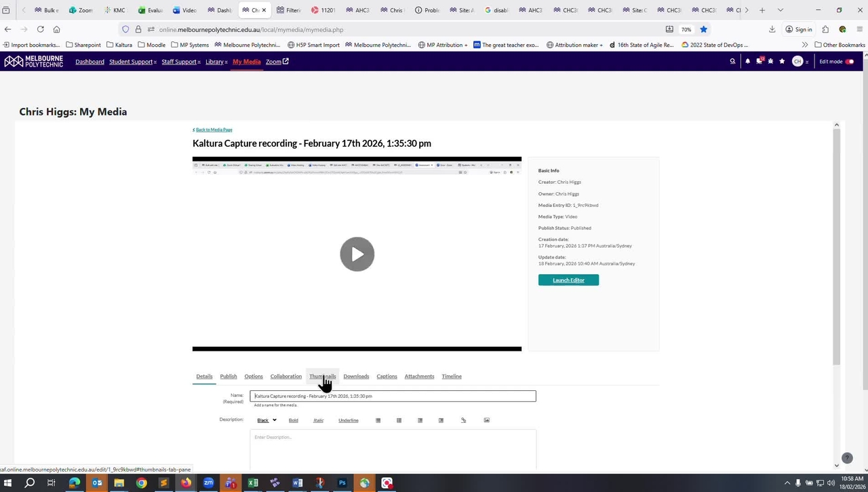Select the Collaboration tab
868x492 pixels.
point(286,377)
